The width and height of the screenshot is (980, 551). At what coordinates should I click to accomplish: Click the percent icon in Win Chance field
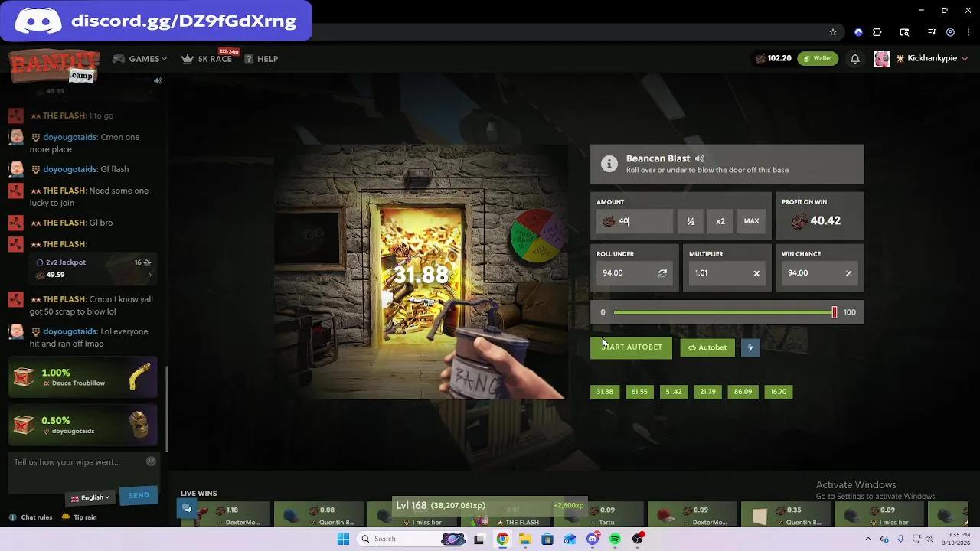point(848,272)
